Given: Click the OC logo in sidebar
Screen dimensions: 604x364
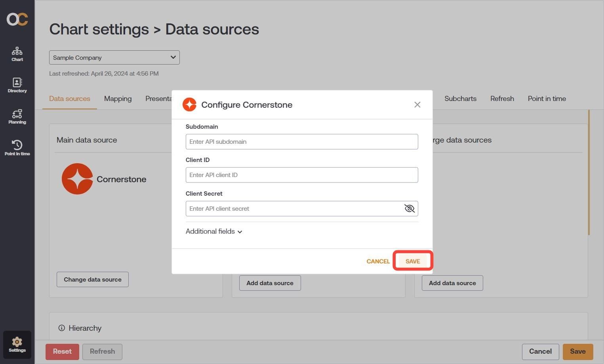Looking at the screenshot, I should [17, 19].
